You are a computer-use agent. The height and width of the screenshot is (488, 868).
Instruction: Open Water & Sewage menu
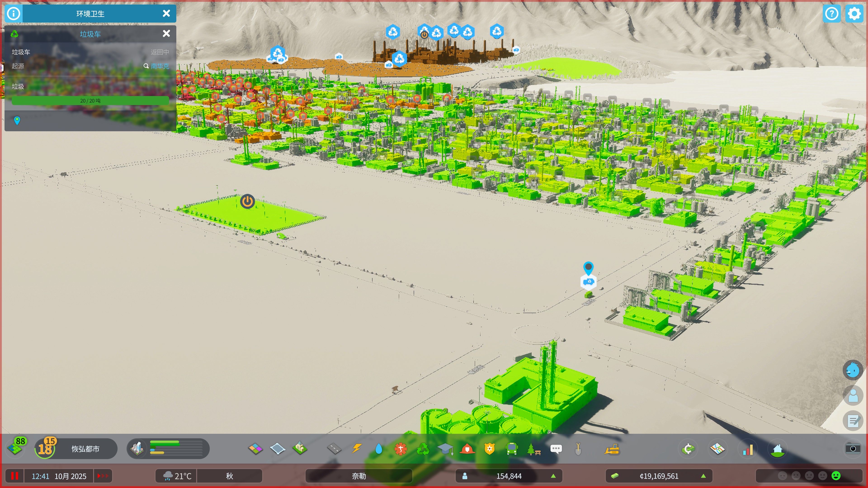[379, 449]
